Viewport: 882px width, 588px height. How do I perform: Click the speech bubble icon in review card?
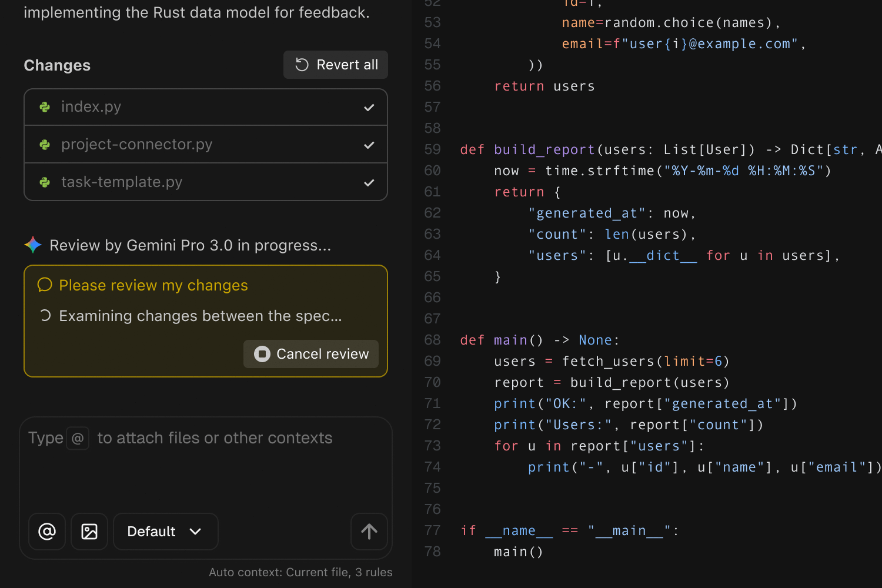click(45, 285)
